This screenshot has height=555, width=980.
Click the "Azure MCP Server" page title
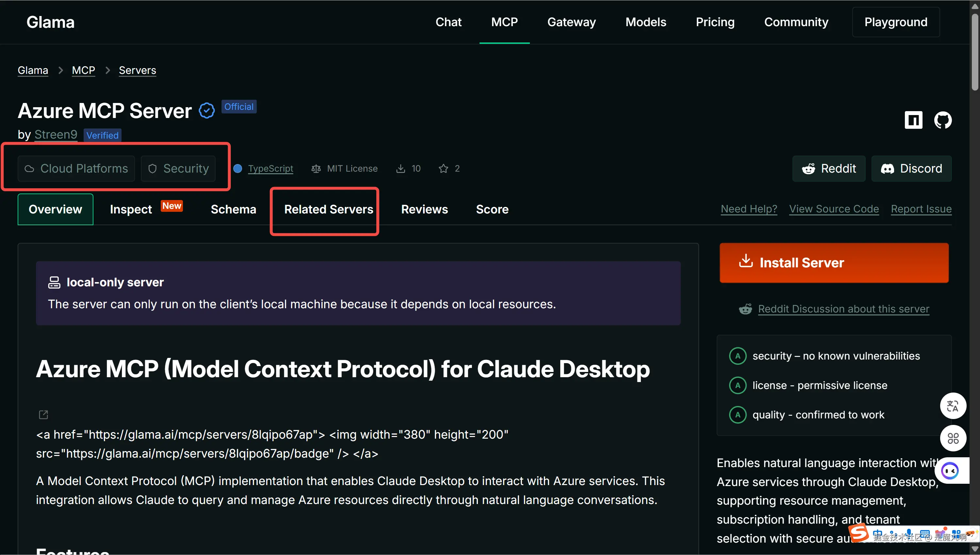click(105, 111)
